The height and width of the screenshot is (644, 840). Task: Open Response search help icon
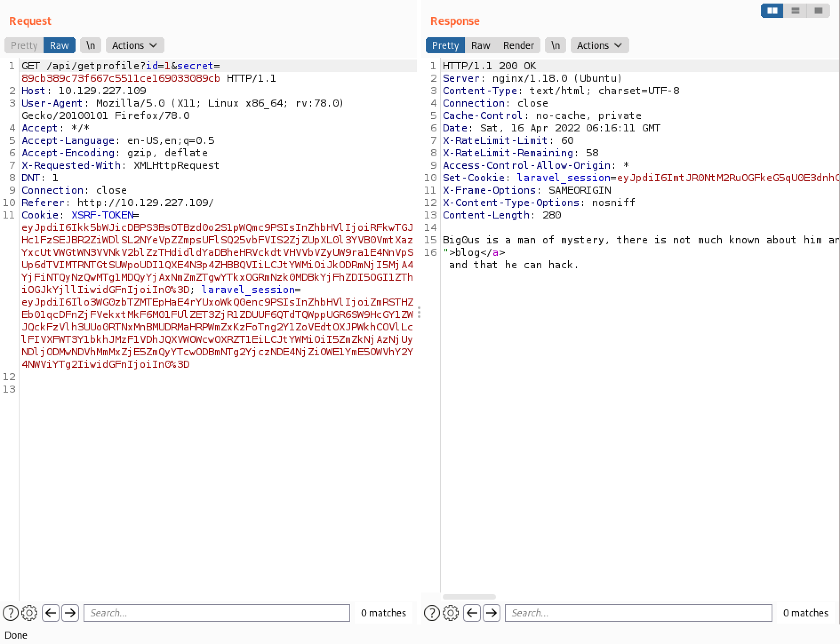[x=432, y=613]
